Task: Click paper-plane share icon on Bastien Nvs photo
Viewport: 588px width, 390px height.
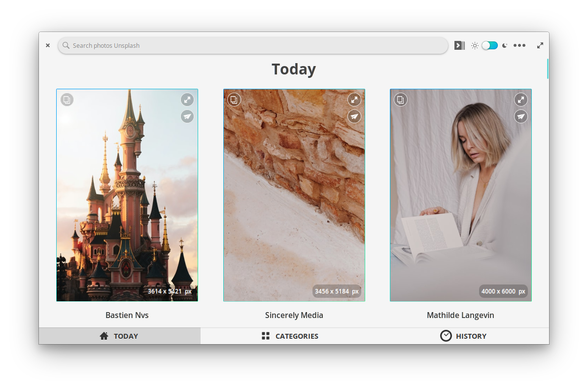Action: [187, 116]
